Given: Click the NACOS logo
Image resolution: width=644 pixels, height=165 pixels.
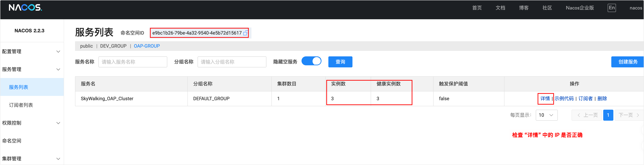Looking at the screenshot, I should pyautogui.click(x=25, y=8).
